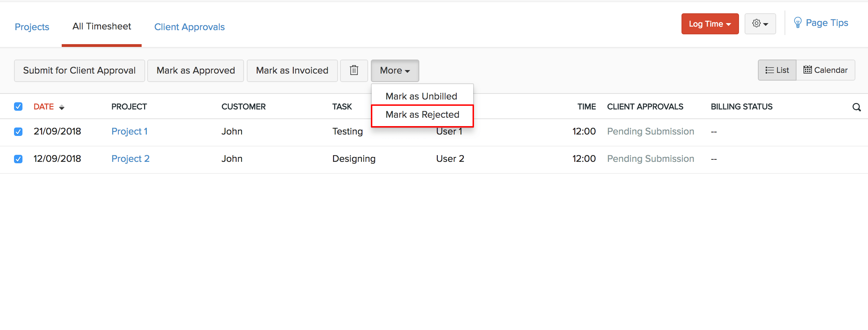The height and width of the screenshot is (330, 868).
Task: Open the gear settings dropdown
Action: (760, 24)
